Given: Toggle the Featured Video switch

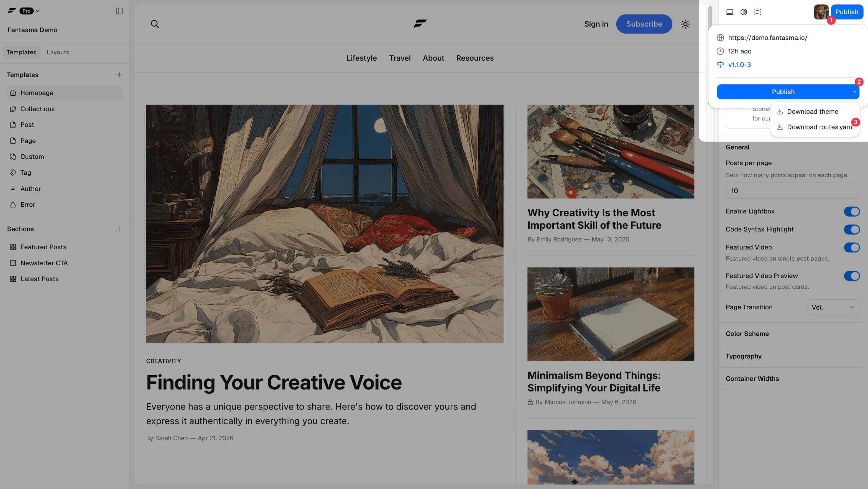Looking at the screenshot, I should click(851, 247).
